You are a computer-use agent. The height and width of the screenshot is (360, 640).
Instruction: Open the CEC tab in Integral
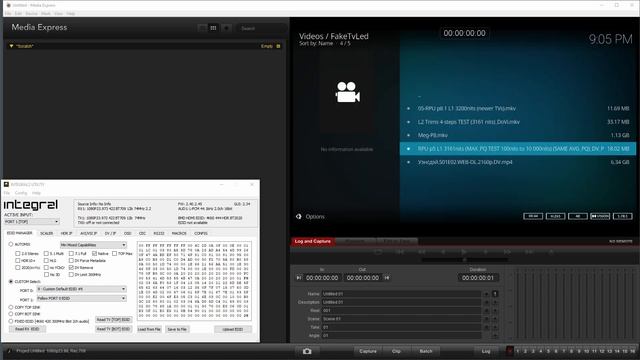[x=142, y=233]
